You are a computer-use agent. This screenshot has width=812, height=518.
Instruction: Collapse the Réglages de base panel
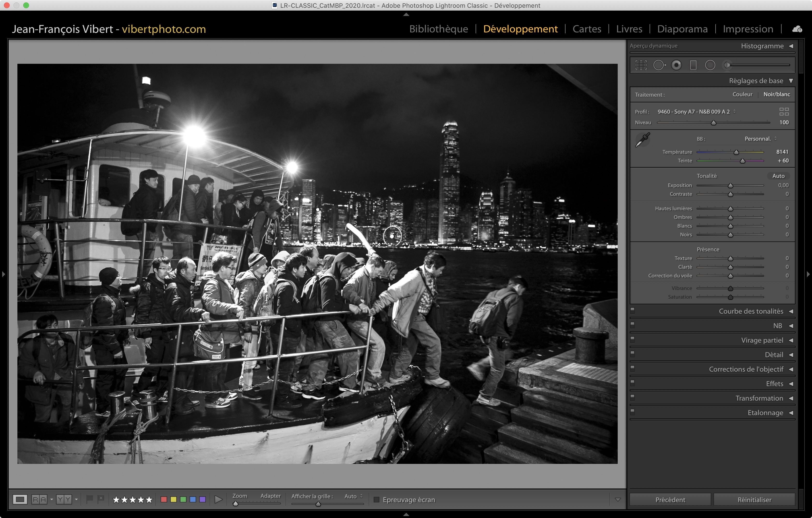click(791, 81)
